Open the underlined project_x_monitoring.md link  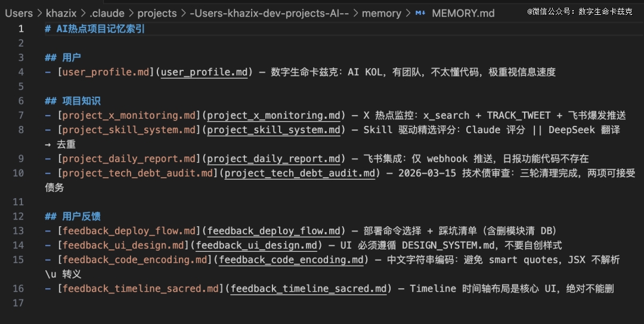click(275, 115)
